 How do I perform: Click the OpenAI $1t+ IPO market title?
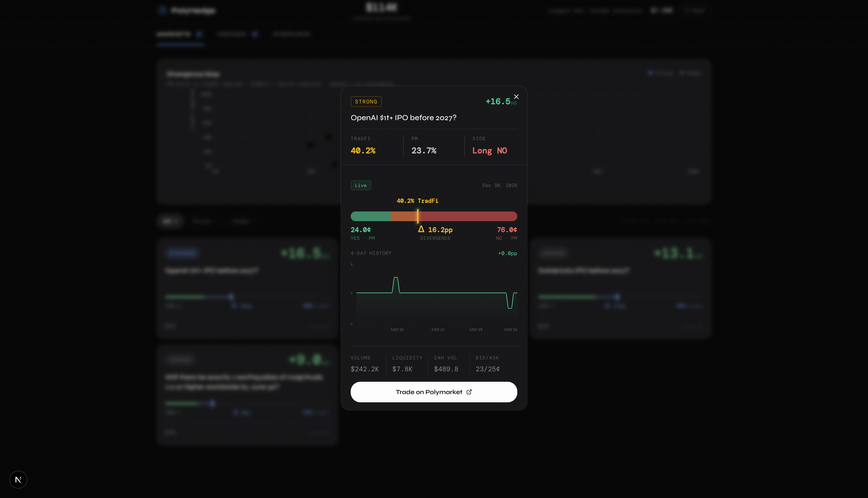(x=403, y=118)
